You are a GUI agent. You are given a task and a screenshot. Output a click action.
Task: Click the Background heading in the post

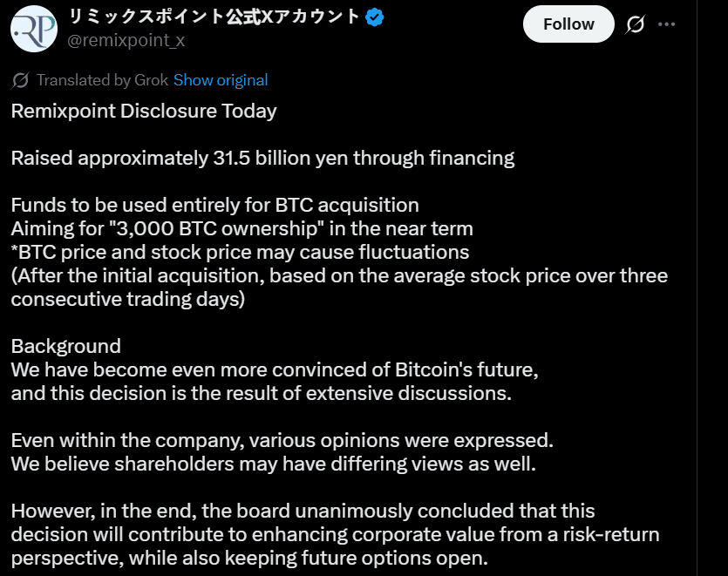point(66,346)
